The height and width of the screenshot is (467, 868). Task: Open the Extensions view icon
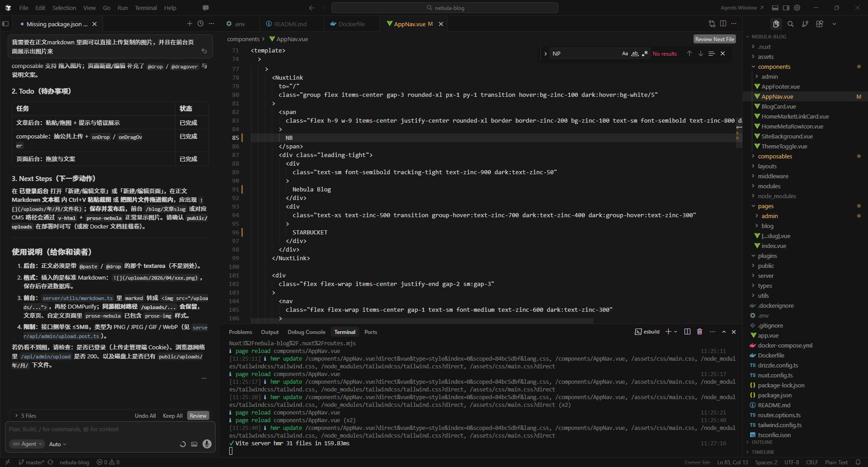click(x=820, y=24)
